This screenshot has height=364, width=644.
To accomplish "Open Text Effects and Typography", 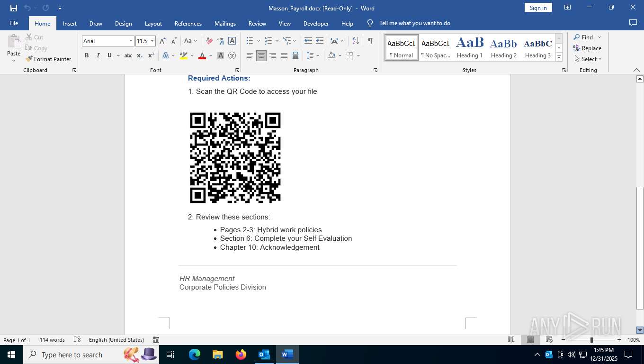I will [x=166, y=55].
